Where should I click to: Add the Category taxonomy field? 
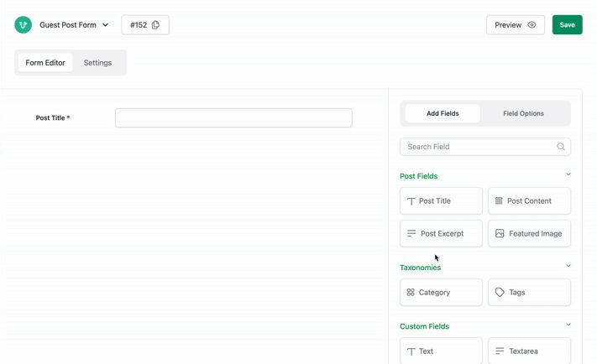coord(441,292)
